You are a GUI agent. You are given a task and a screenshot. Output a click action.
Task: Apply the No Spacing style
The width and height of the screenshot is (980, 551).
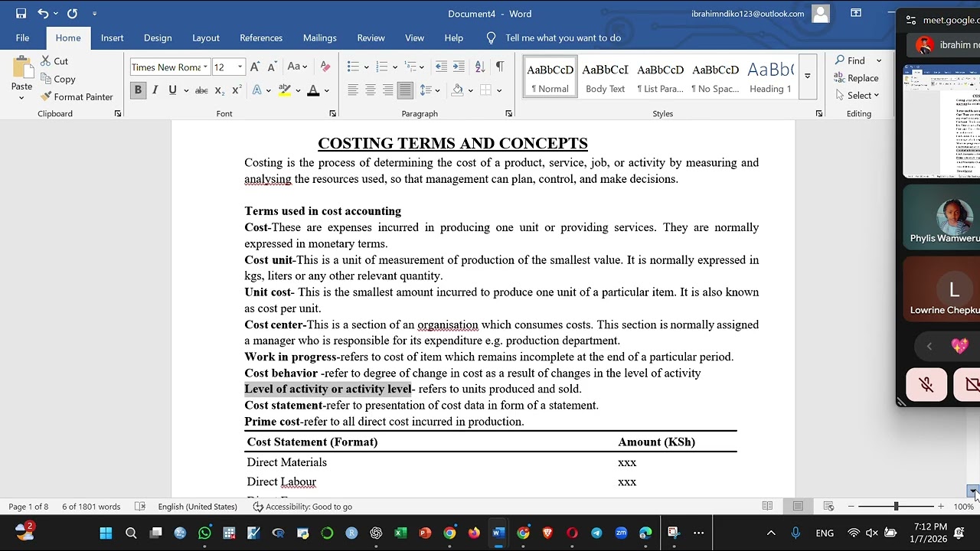tap(715, 77)
